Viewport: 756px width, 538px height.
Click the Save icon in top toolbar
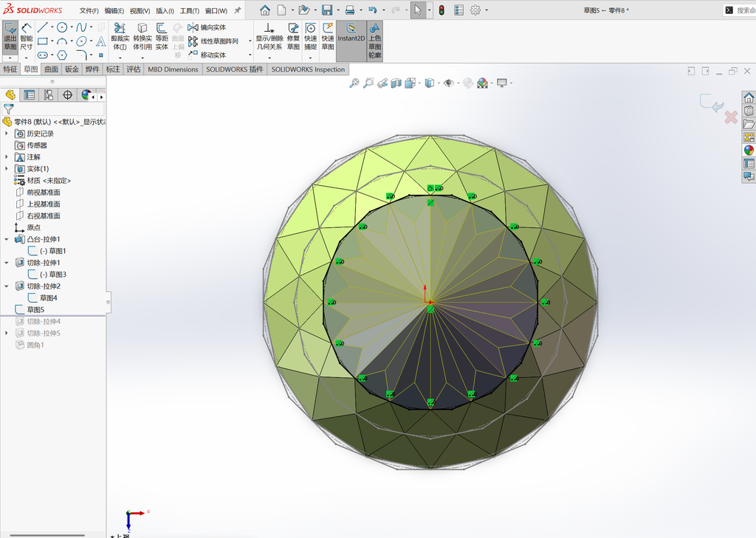(327, 10)
